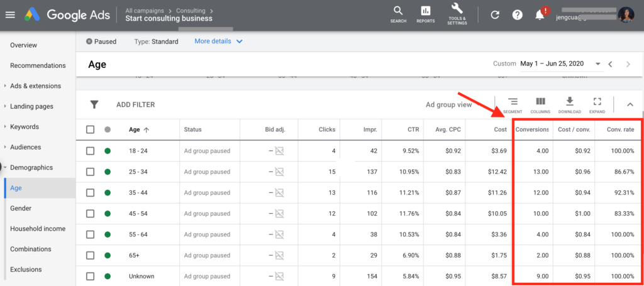Click bid adjustment icon for 35 - 44
The width and height of the screenshot is (644, 286).
click(279, 192)
